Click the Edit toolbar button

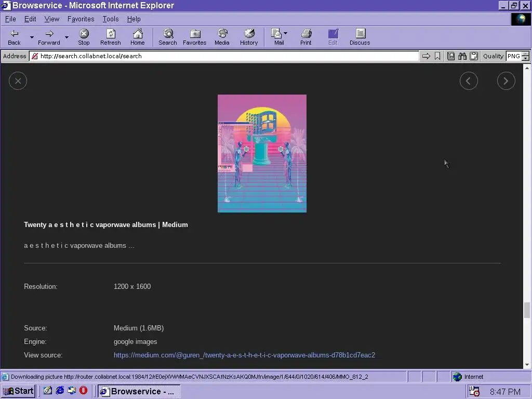tap(333, 37)
